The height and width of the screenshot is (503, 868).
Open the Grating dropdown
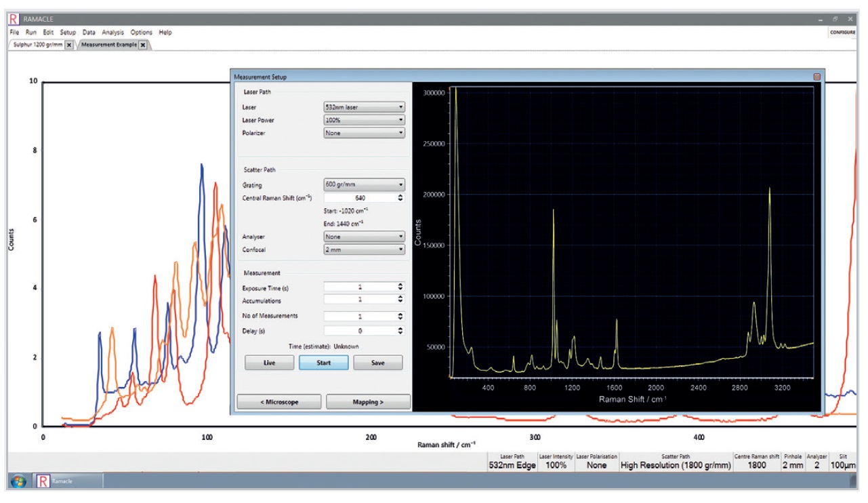365,184
